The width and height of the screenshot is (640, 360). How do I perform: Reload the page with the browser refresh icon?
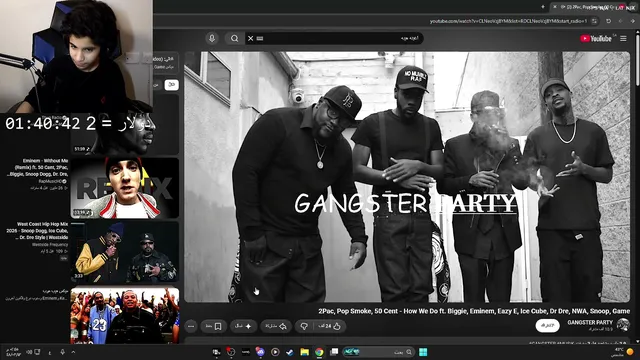pos(608,21)
